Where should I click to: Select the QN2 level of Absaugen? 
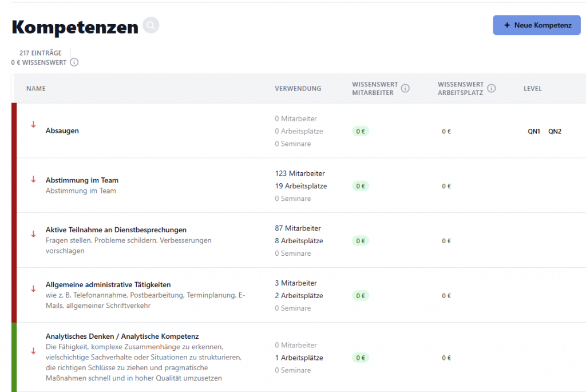[x=555, y=132]
